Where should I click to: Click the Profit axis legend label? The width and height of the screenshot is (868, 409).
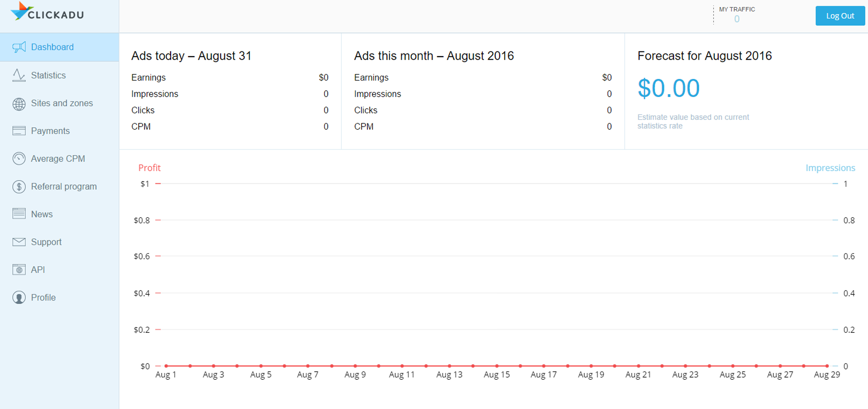(x=149, y=168)
